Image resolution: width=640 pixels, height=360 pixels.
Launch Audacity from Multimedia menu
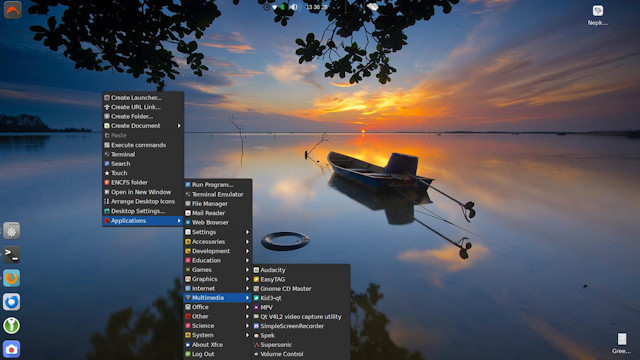point(301,270)
